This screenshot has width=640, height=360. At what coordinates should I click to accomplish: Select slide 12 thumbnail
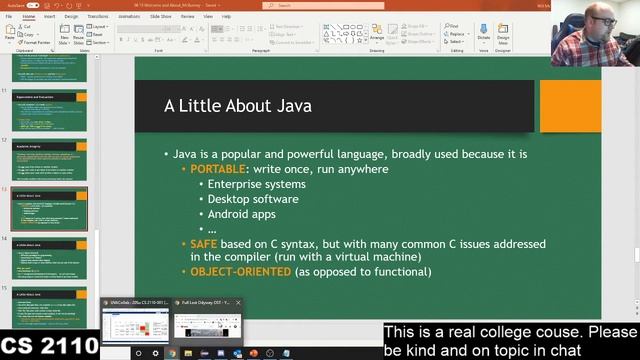click(x=49, y=160)
